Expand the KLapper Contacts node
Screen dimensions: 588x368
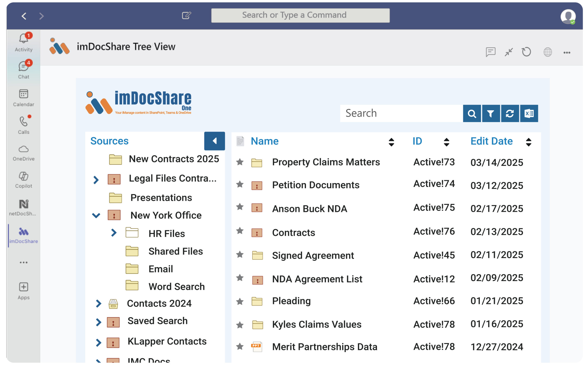coord(98,343)
